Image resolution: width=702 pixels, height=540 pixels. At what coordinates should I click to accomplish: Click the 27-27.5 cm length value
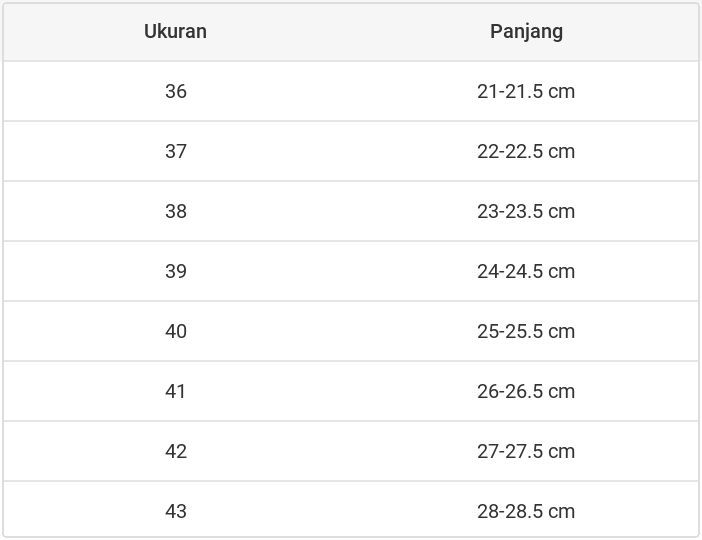coord(526,451)
